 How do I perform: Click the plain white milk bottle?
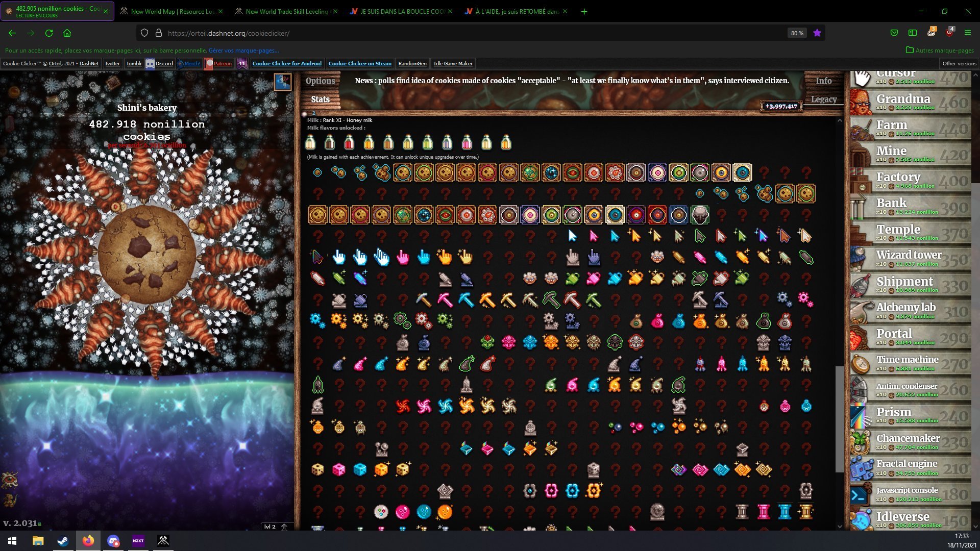click(310, 142)
